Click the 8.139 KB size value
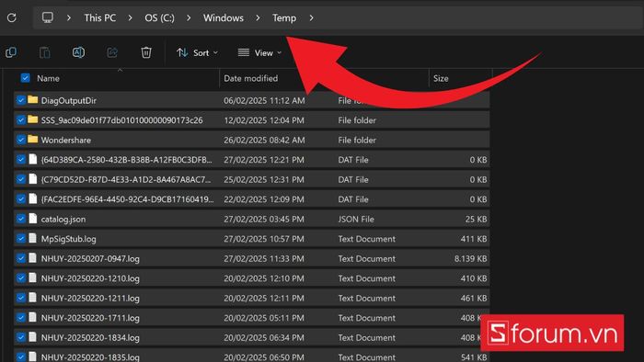This screenshot has width=644, height=362. coord(470,258)
